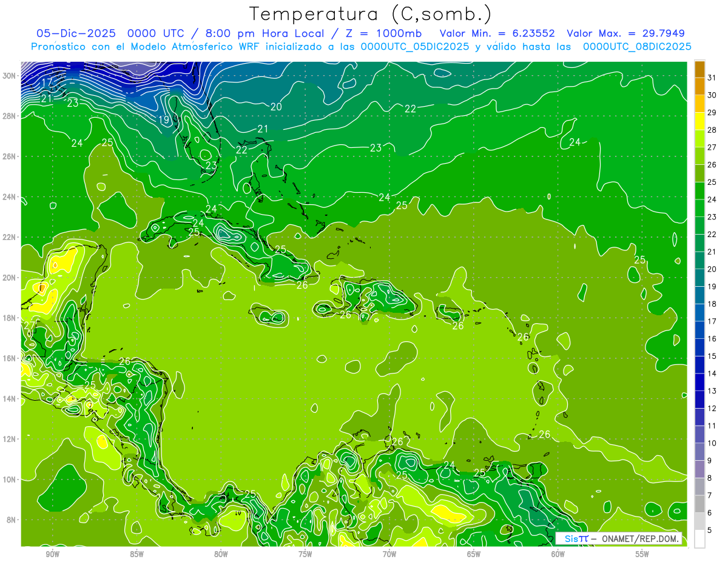This screenshot has height=562, width=728.
Task: Click the '65W' longitude axis label
Action: click(474, 555)
